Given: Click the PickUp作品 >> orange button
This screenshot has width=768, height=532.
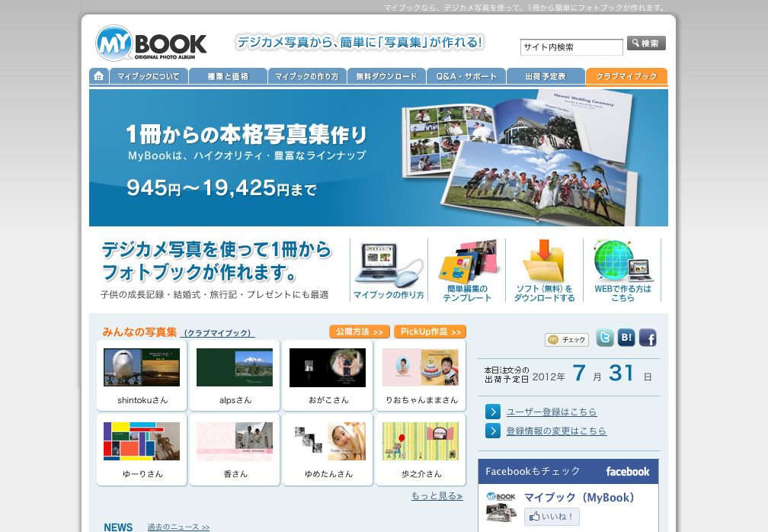Looking at the screenshot, I should pos(430,332).
